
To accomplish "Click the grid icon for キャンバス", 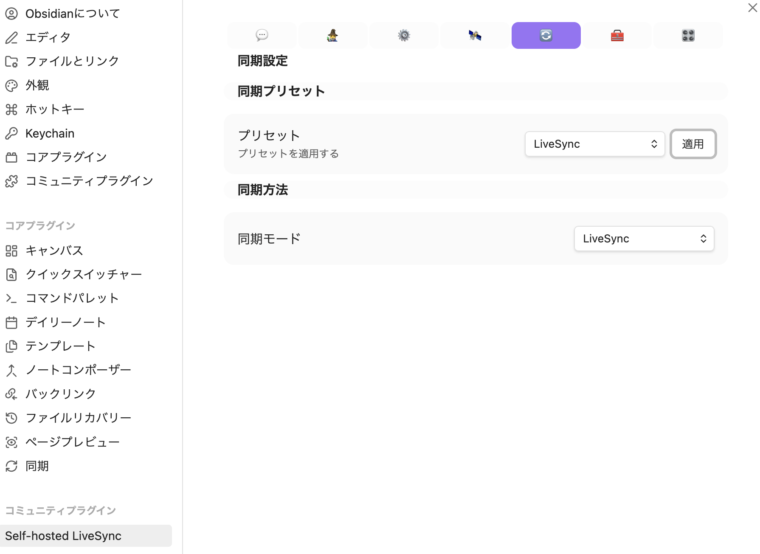I will 11,251.
